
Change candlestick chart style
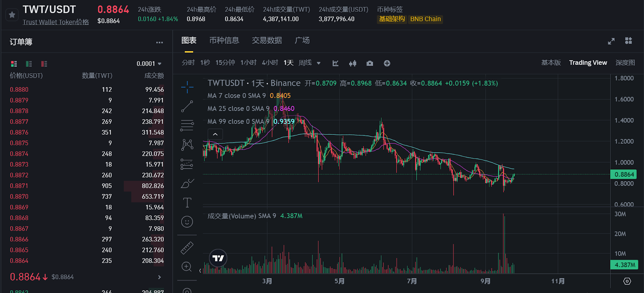pos(353,63)
